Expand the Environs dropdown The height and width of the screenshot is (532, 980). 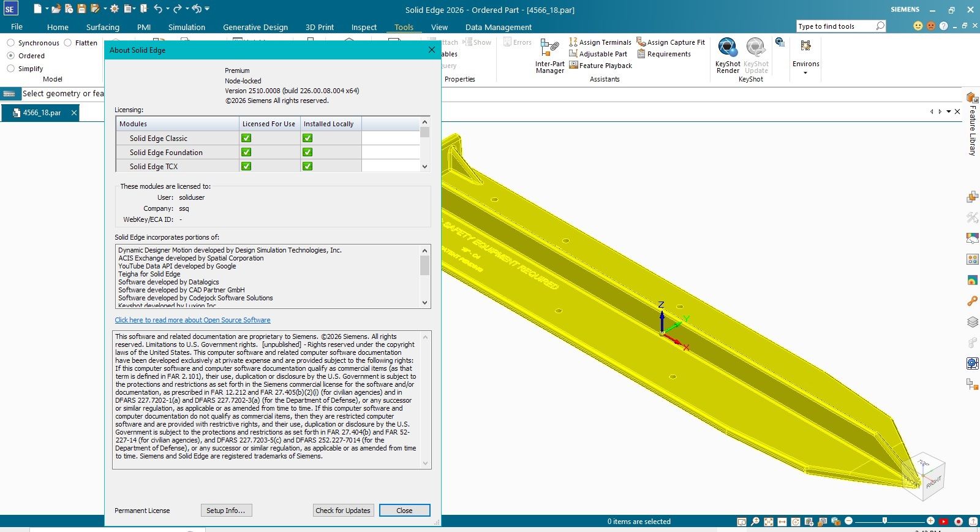(805, 72)
